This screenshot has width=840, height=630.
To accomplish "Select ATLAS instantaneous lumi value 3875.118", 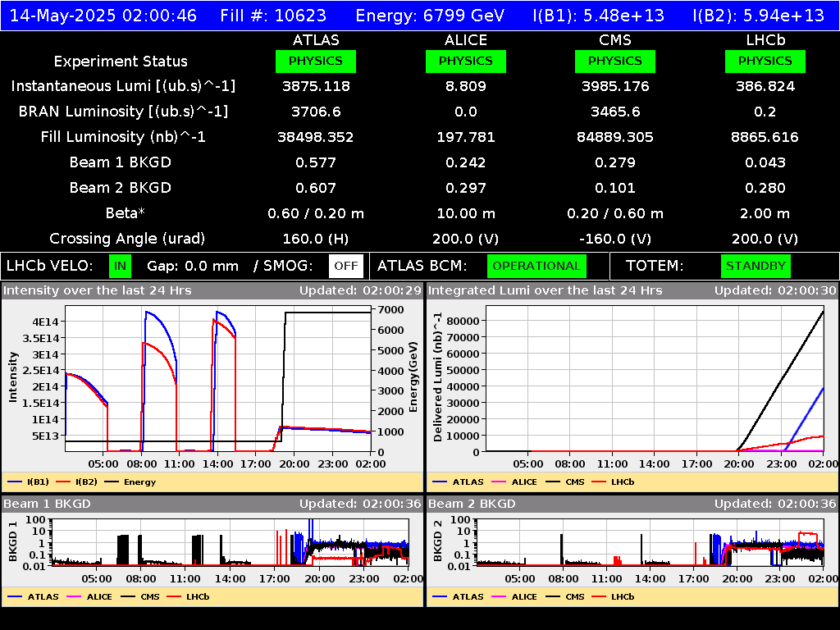I will tap(316, 86).
